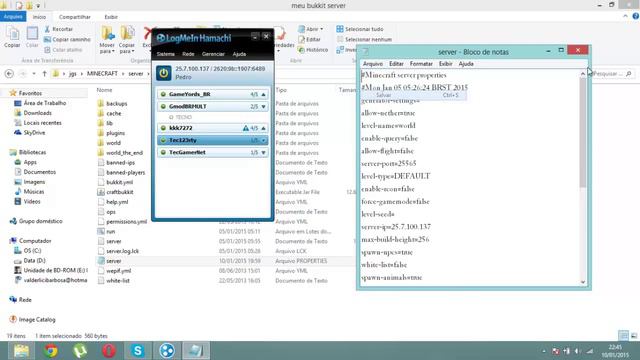
Task: Select the craftbukkit jar file
Action: (120, 192)
